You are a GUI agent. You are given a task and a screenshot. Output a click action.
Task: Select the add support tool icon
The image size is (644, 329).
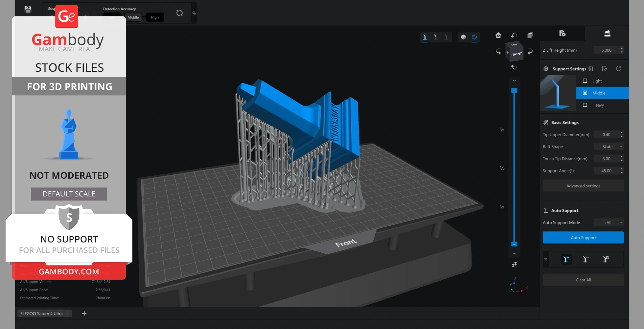coord(566,259)
